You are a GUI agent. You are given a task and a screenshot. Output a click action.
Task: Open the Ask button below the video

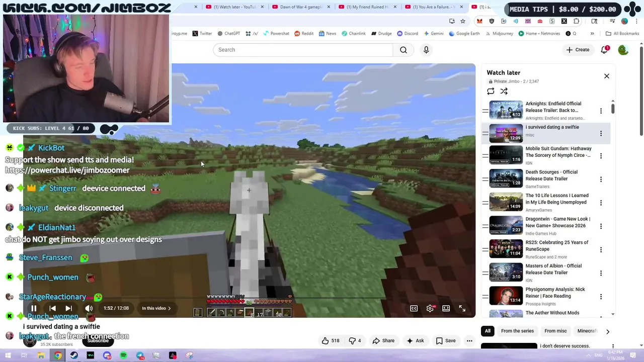coord(415,340)
